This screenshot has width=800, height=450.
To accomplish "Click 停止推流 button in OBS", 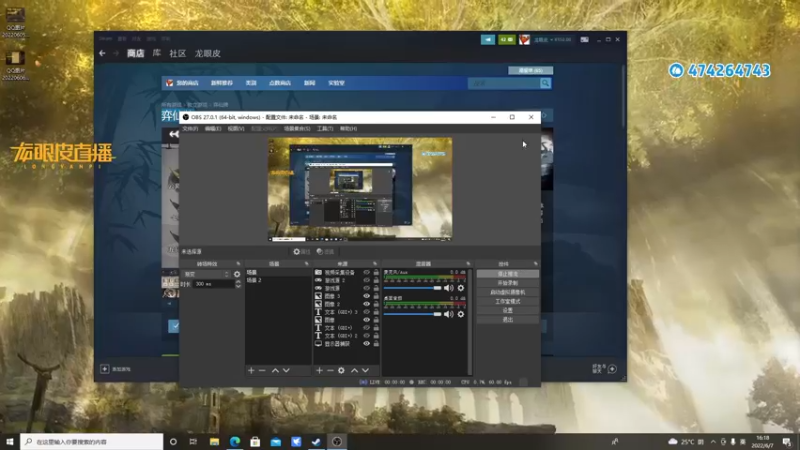I will [x=508, y=274].
